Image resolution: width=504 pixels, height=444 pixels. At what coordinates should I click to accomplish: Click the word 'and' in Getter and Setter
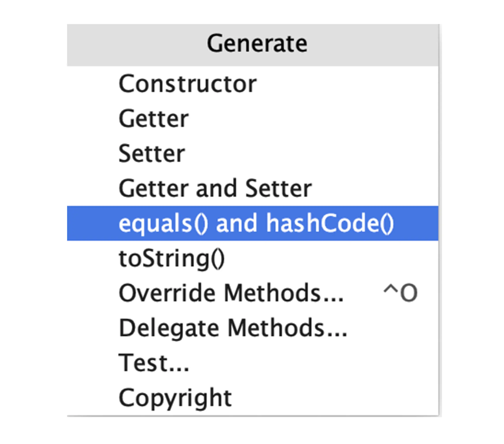point(216,188)
